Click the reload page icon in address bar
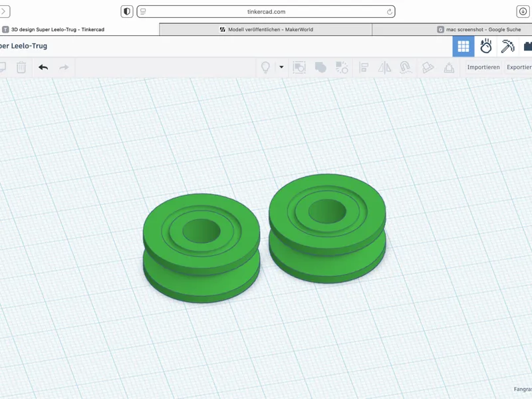532x399 pixels. 390,12
